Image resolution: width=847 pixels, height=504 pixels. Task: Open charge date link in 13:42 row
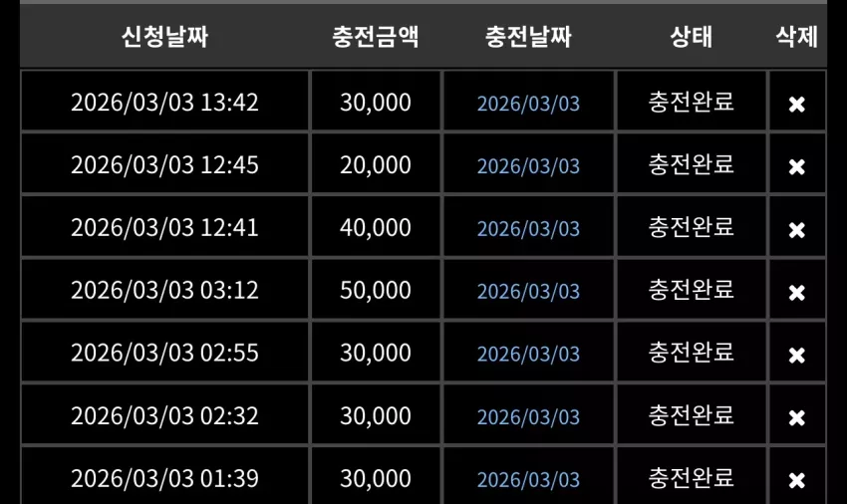[x=528, y=104]
